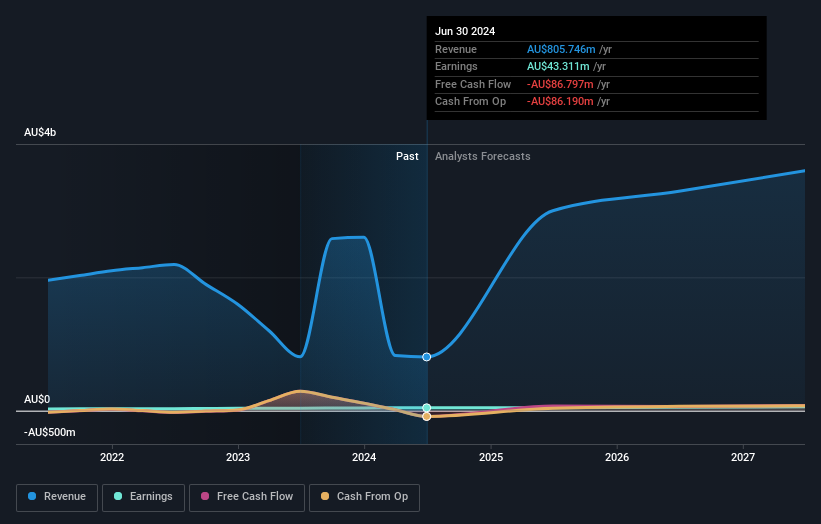Click the blue Revenue data point marker
This screenshot has height=524, width=821.
click(x=427, y=357)
